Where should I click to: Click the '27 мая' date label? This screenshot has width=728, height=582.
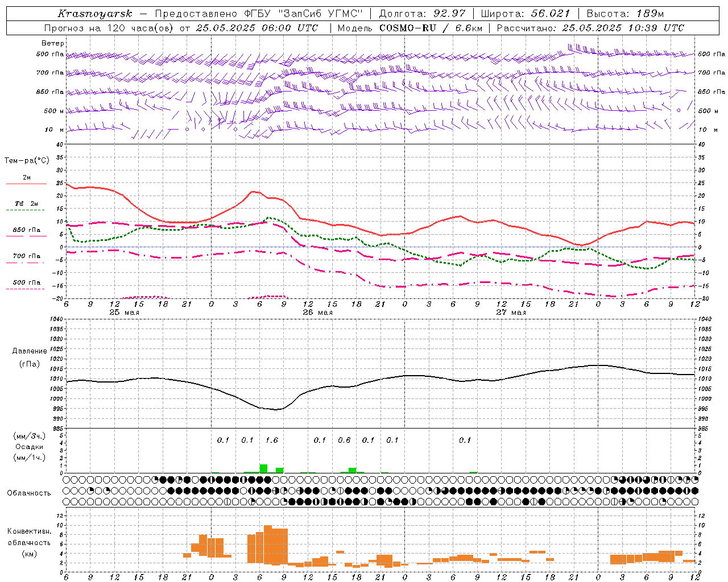pyautogui.click(x=511, y=313)
